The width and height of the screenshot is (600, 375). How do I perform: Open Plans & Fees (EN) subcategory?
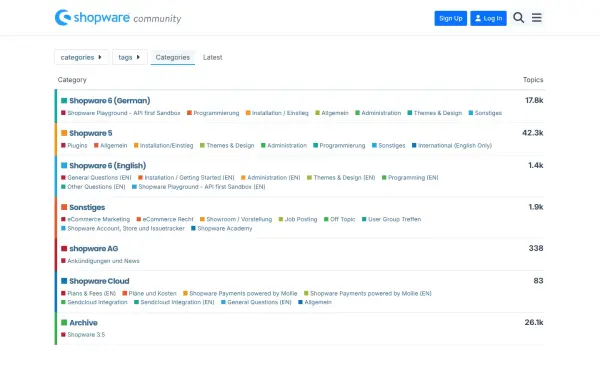[91, 294]
